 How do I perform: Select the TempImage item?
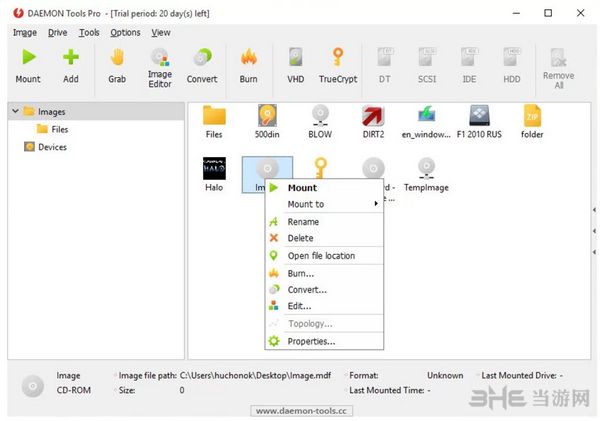coord(426,175)
